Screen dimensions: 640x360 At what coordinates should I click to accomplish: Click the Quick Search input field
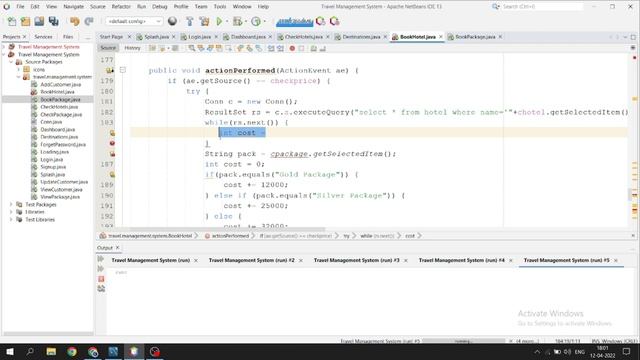(542, 7)
